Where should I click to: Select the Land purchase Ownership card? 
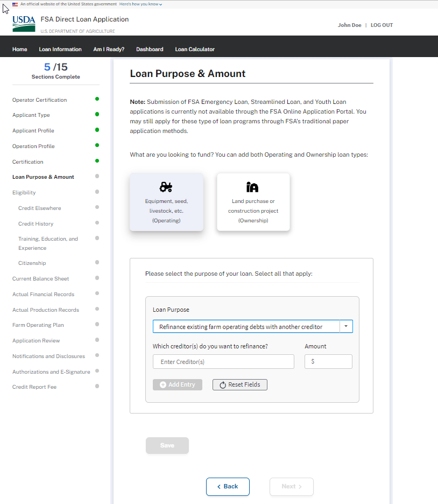[253, 202]
